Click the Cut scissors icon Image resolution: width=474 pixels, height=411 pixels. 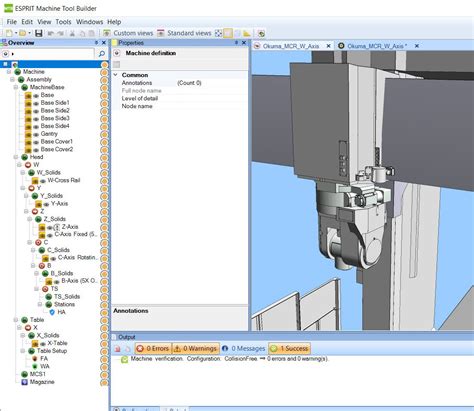point(72,33)
